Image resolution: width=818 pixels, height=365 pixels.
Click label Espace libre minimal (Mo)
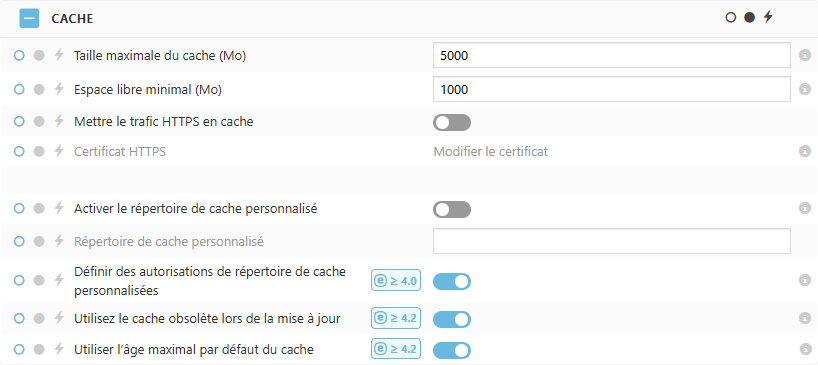click(x=148, y=90)
